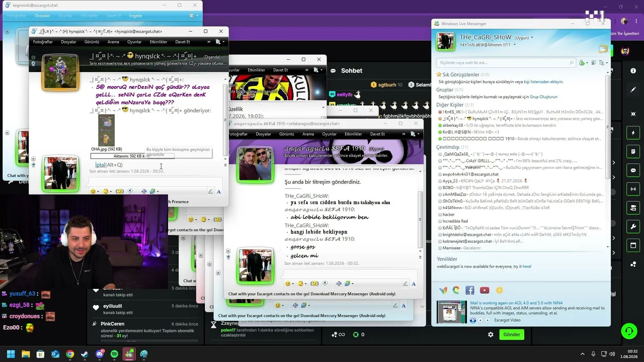
Task: Play the Escargot Video ad
Action: (473, 320)
